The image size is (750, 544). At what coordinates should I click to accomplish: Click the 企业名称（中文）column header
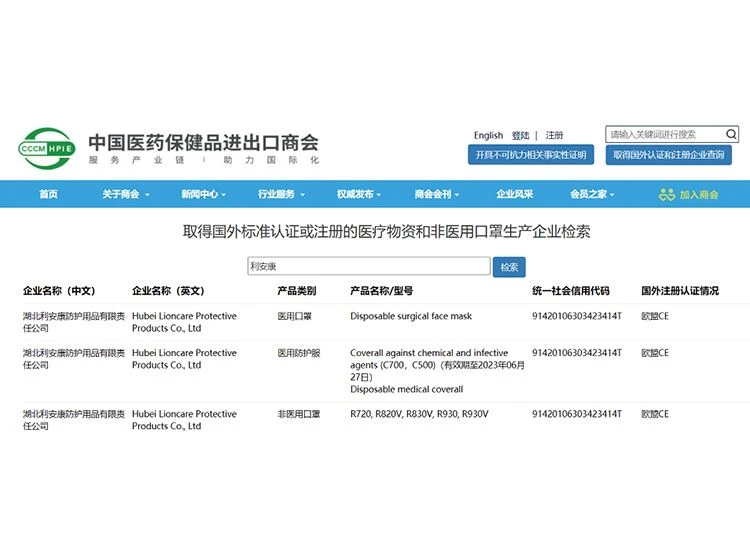click(59, 291)
